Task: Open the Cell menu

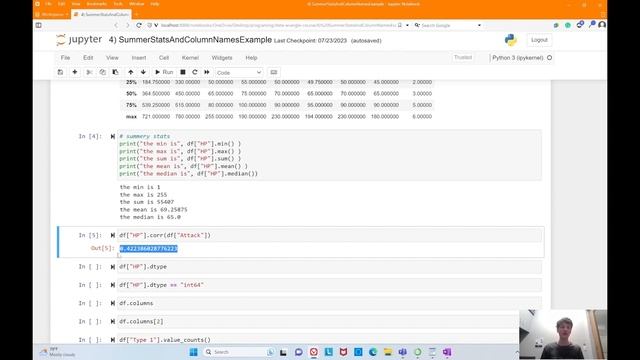Action: pos(164,58)
